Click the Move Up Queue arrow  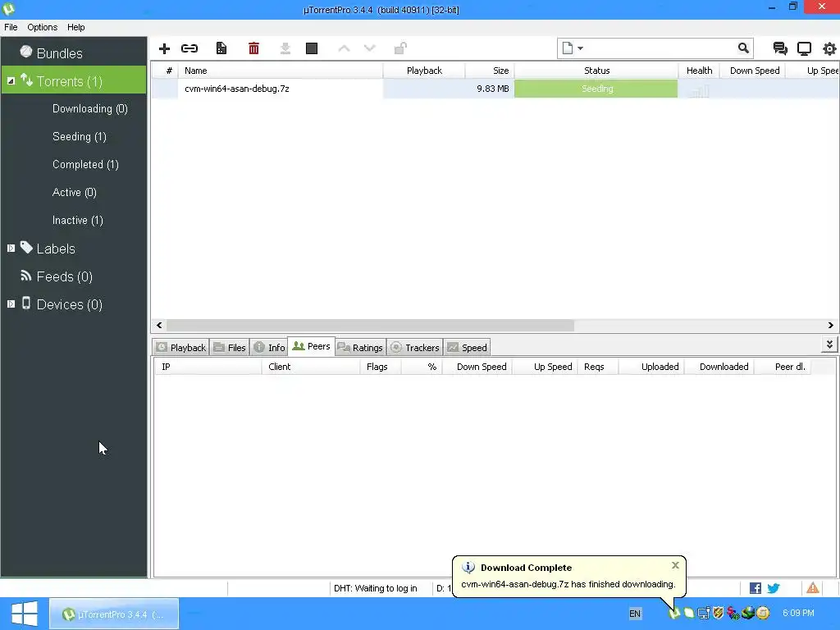coord(344,48)
